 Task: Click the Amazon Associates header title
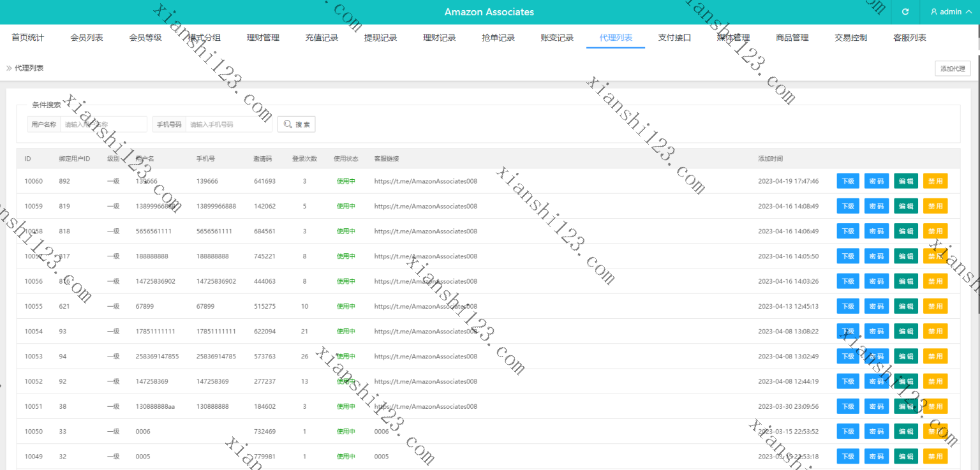click(489, 12)
